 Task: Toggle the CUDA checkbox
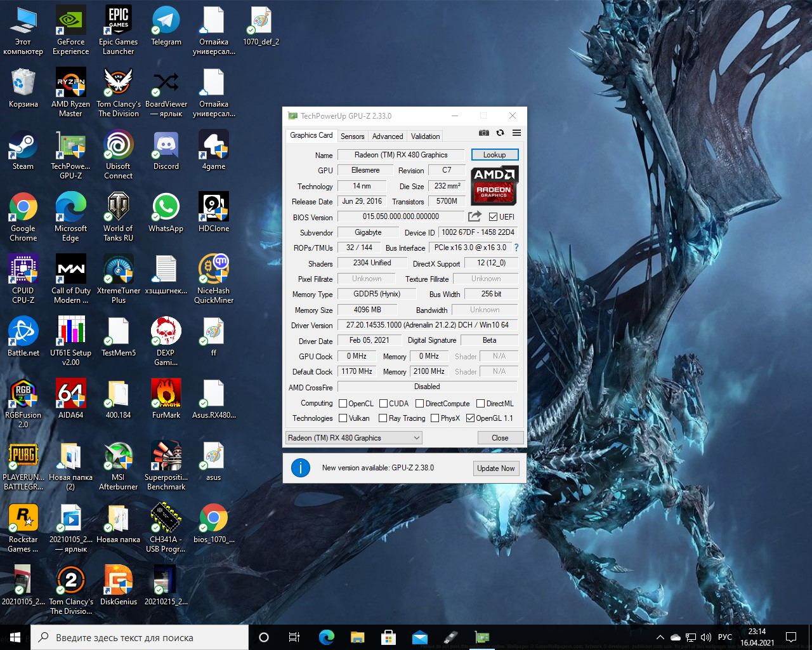point(384,404)
